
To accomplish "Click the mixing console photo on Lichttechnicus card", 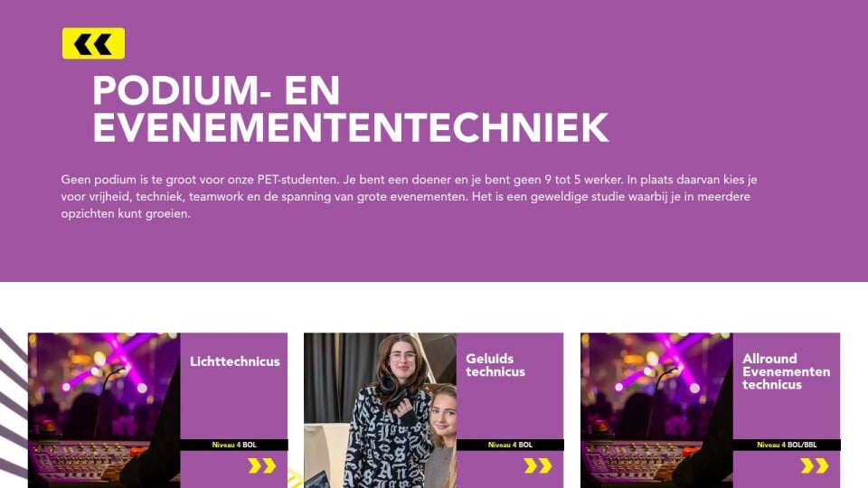I will pyautogui.click(x=104, y=410).
